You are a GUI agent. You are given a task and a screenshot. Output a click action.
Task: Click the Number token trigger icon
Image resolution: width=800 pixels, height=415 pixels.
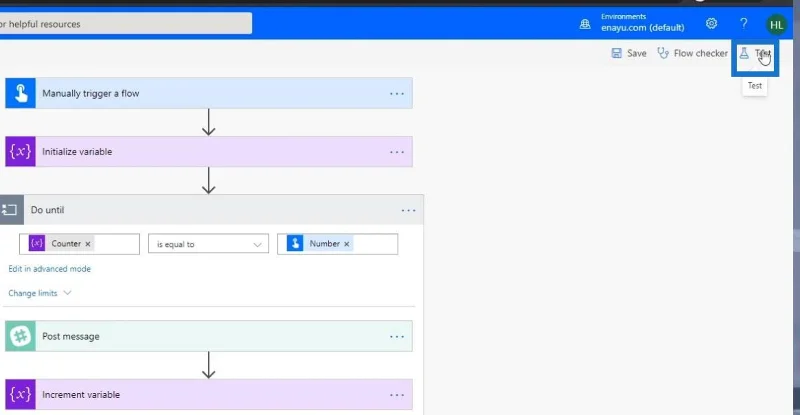(x=295, y=243)
